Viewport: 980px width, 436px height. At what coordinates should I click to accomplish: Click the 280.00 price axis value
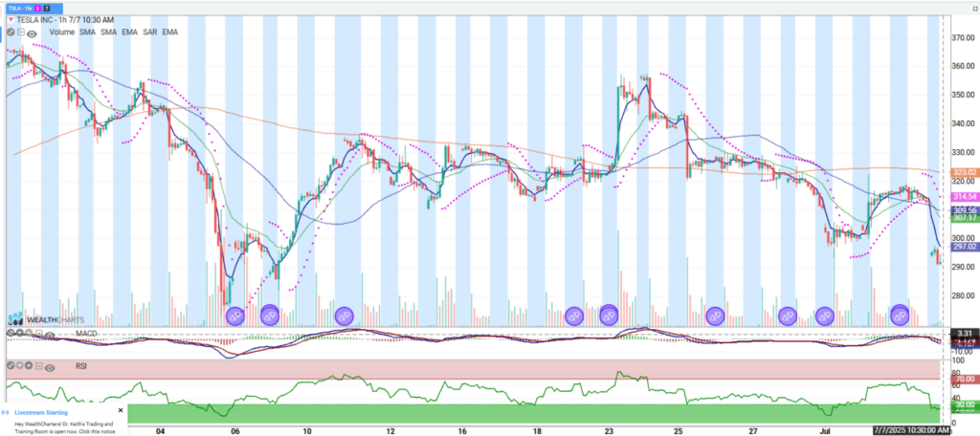(964, 295)
